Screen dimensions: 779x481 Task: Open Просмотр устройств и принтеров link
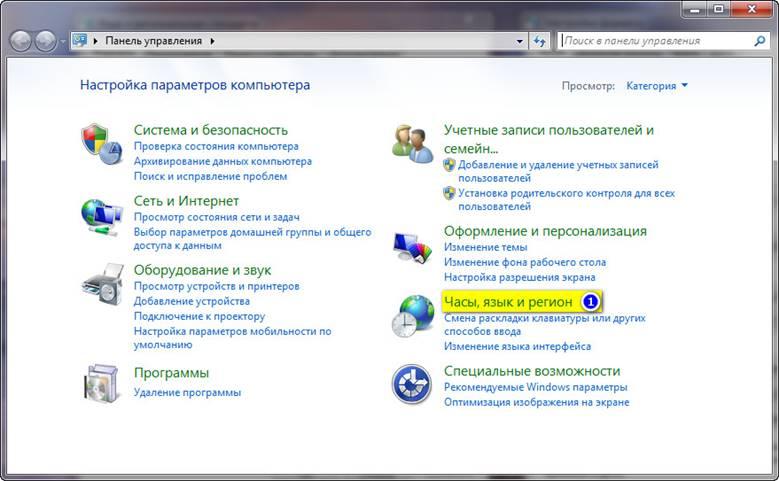pos(217,286)
